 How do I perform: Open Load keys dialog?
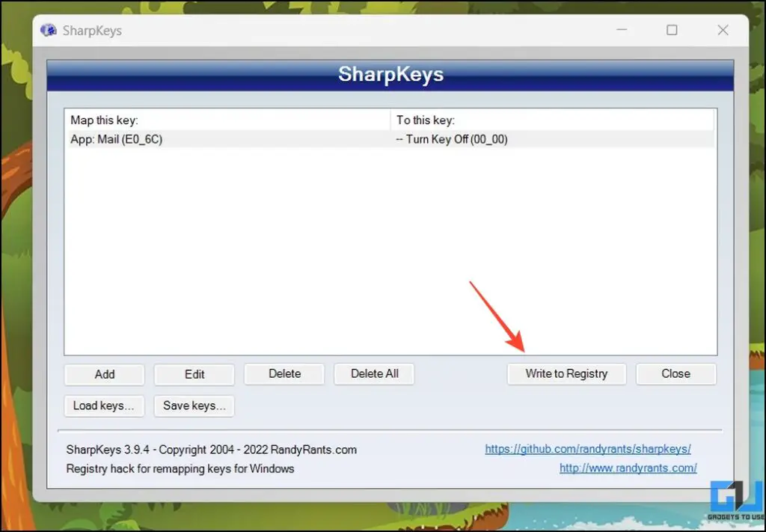pyautogui.click(x=104, y=406)
